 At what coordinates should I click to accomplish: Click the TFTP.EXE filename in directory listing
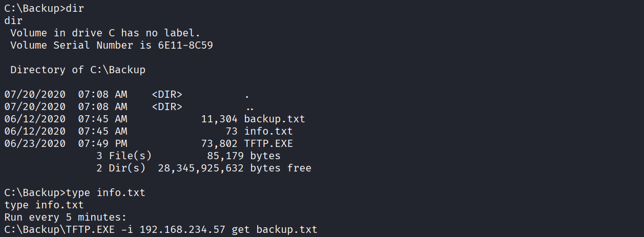268,144
